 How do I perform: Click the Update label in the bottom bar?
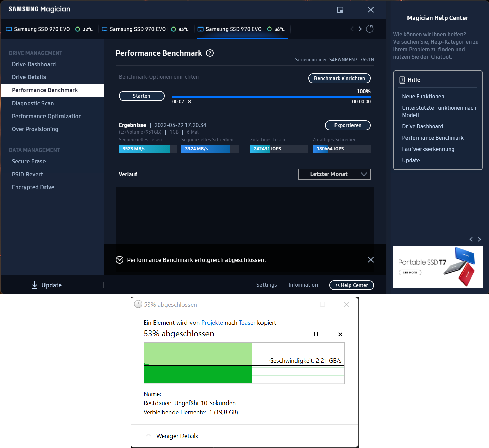[x=52, y=285]
